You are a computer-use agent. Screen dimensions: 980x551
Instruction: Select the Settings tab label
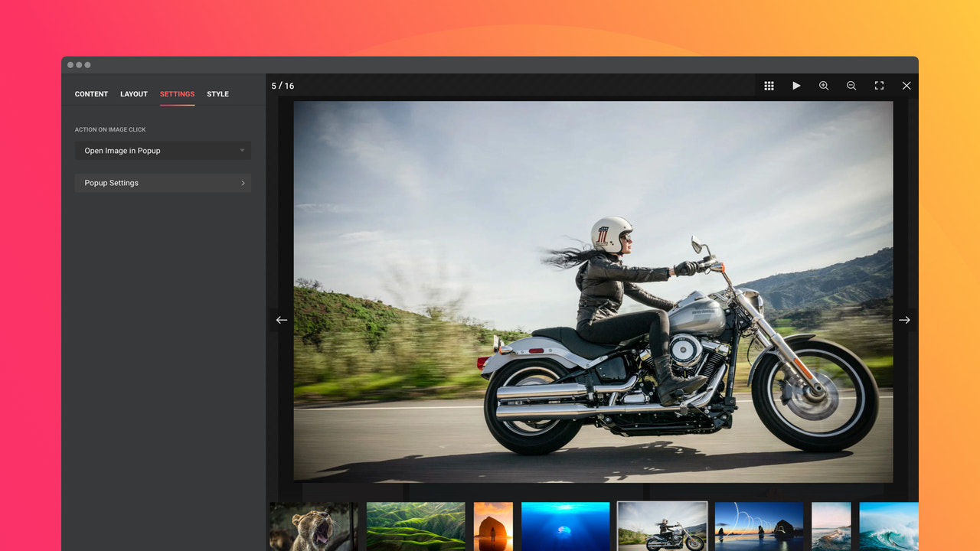point(177,93)
